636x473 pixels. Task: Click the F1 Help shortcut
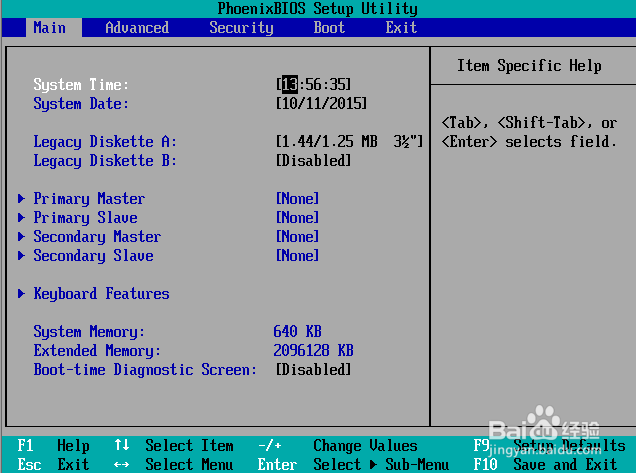click(x=53, y=445)
